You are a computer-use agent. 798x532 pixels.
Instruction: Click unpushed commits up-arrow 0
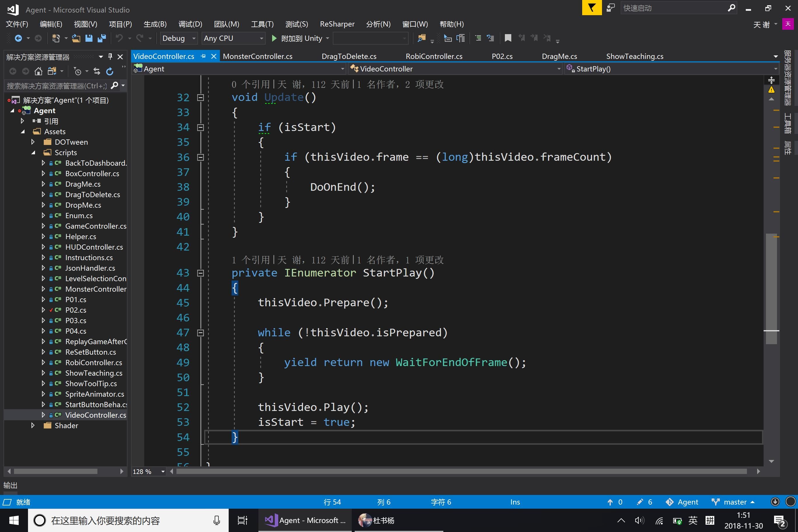[615, 502]
